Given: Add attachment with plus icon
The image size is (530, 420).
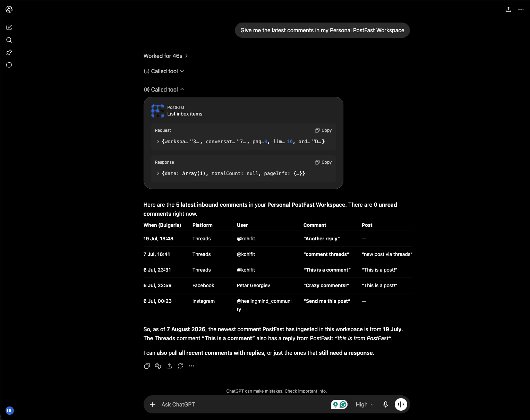Looking at the screenshot, I should click(x=153, y=404).
